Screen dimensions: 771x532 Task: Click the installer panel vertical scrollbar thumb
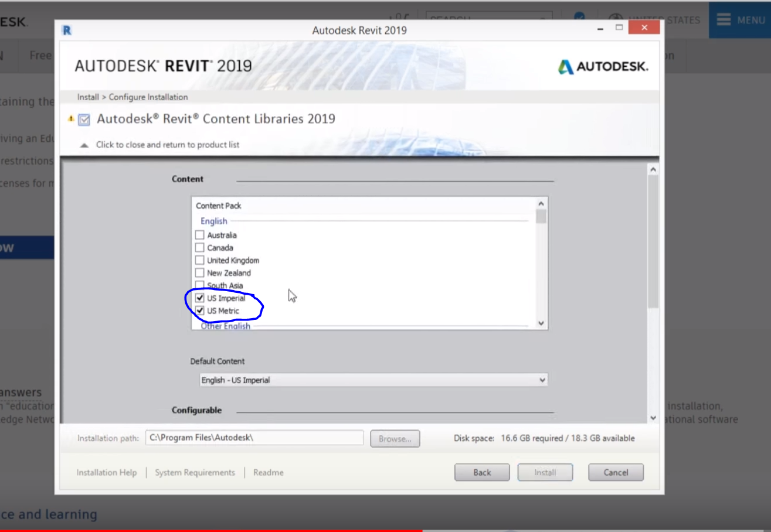(653, 241)
